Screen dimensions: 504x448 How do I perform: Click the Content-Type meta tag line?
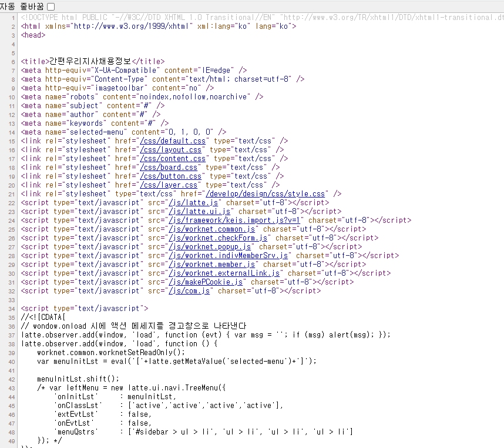coord(162,79)
